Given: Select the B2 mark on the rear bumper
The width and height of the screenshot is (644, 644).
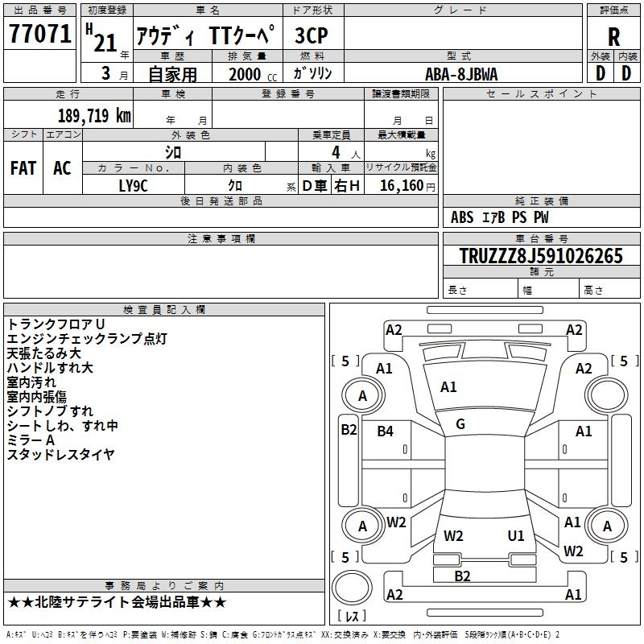Looking at the screenshot, I should tap(462, 576).
